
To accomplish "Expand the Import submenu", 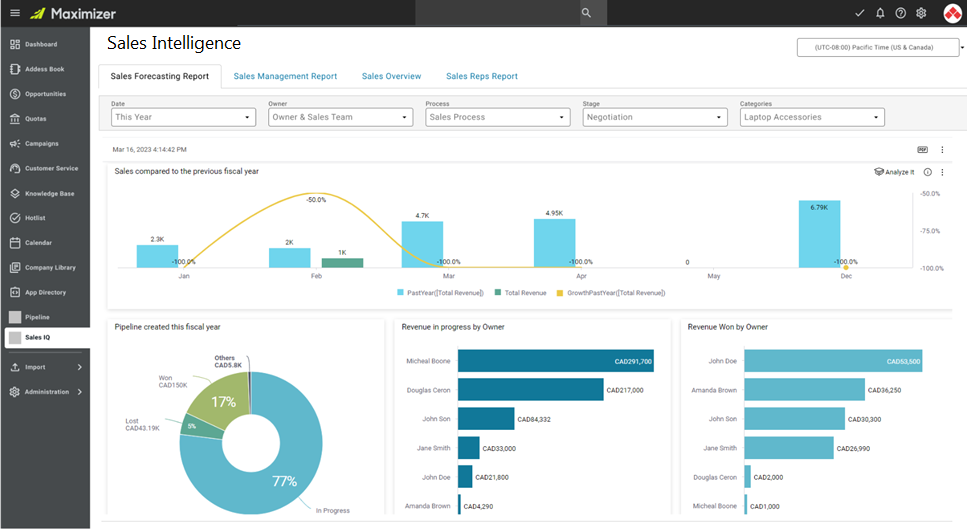I will (80, 367).
